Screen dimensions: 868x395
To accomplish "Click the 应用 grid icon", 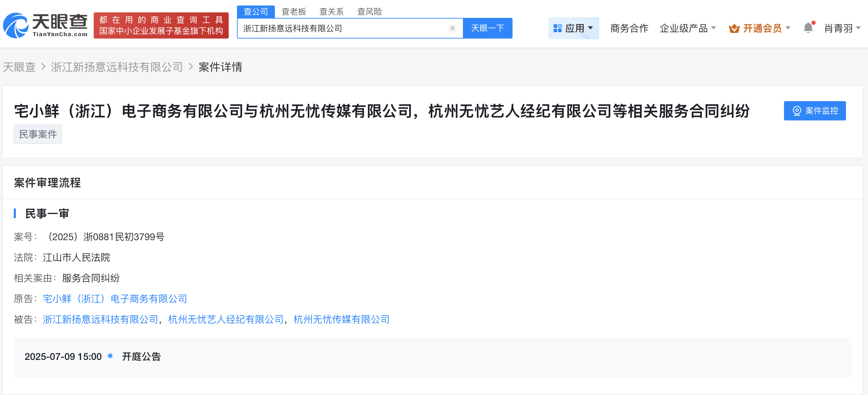I will tap(558, 28).
